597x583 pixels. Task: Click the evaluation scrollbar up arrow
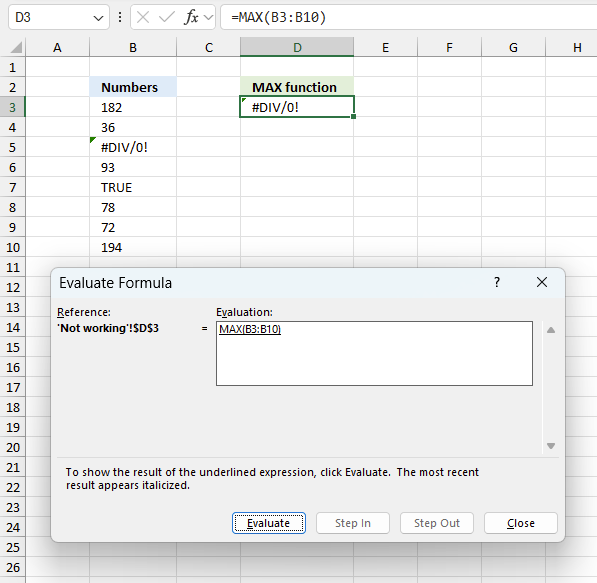pos(551,330)
